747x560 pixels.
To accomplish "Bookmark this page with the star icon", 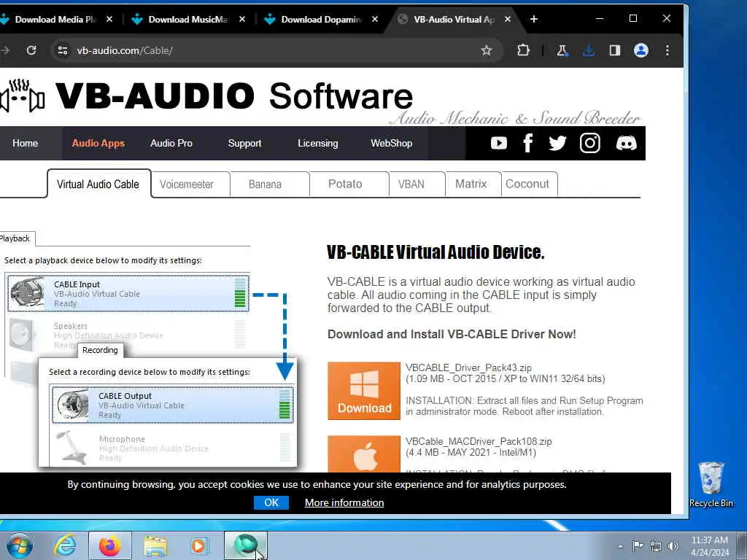I will pyautogui.click(x=486, y=50).
